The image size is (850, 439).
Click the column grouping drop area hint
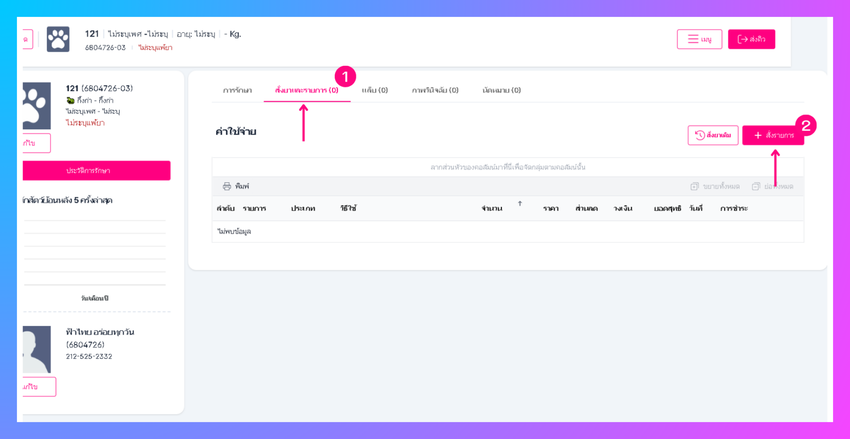(x=508, y=167)
